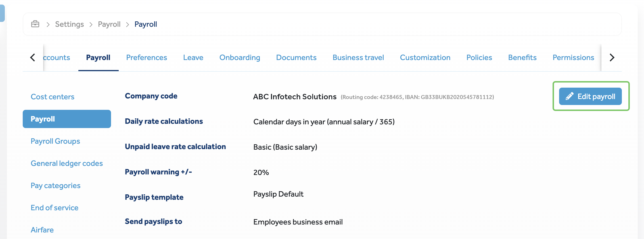Go to middle Payroll breadcrumb link
This screenshot has width=644, height=239.
(x=109, y=24)
